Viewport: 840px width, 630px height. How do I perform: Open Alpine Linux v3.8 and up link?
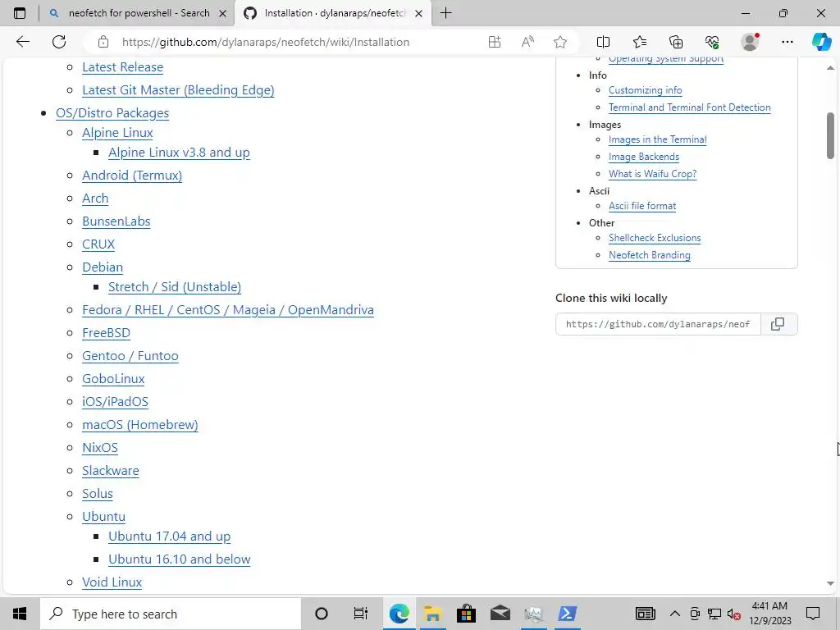tap(179, 152)
